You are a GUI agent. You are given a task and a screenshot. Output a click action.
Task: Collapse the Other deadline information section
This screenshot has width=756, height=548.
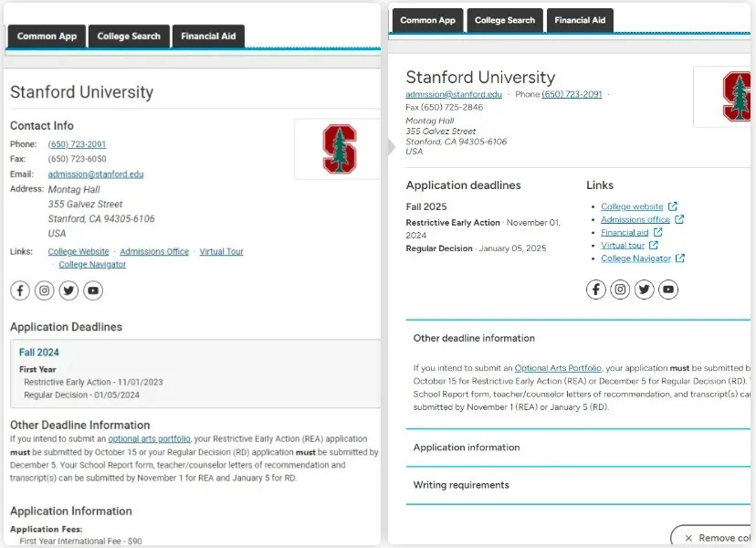474,337
